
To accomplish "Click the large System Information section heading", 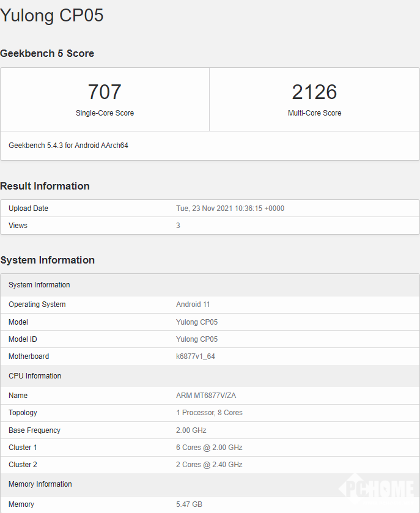I will [48, 260].
